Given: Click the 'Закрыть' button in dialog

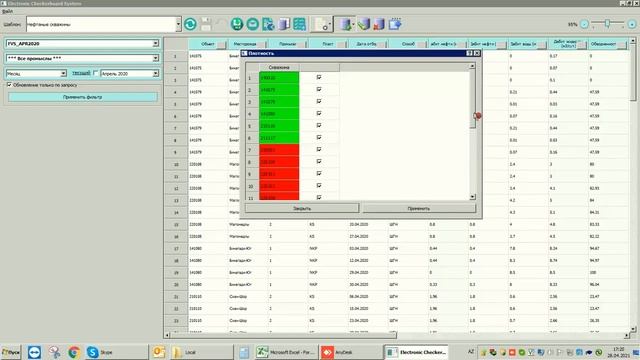Looking at the screenshot, I should [x=302, y=209].
